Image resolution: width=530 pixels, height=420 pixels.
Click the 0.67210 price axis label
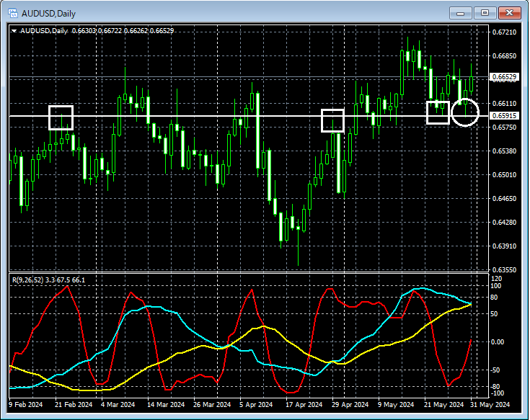click(x=504, y=32)
